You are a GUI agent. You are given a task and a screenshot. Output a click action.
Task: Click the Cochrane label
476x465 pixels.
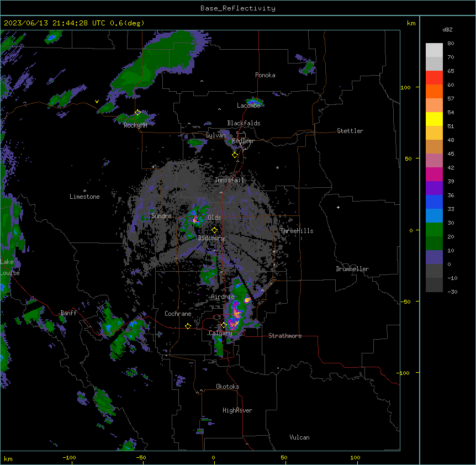(x=178, y=314)
